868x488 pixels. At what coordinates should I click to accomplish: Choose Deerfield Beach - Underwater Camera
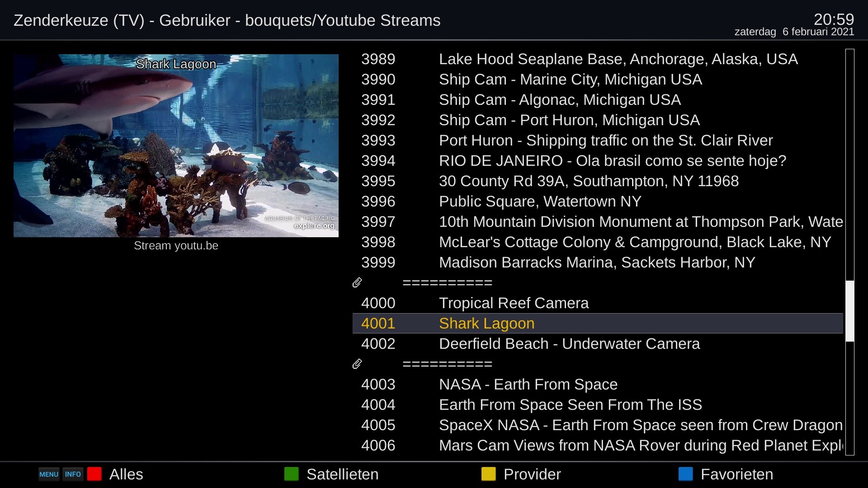pyautogui.click(x=569, y=344)
